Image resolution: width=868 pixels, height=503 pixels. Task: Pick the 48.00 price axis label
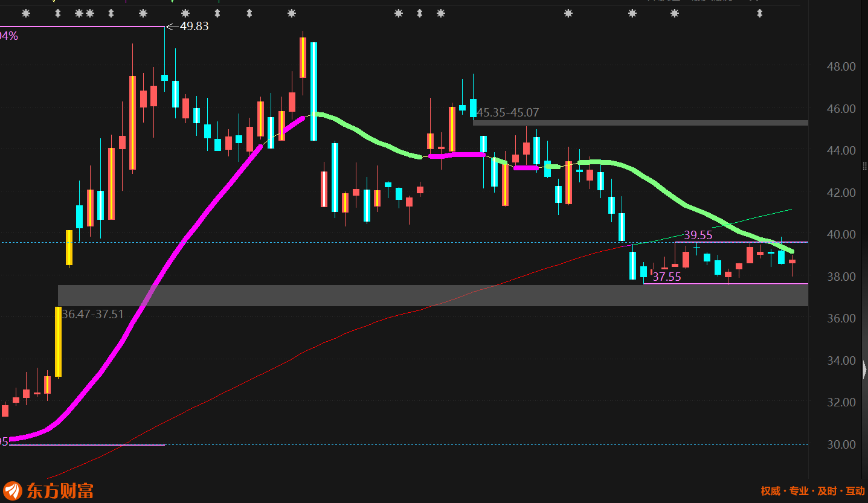(841, 66)
